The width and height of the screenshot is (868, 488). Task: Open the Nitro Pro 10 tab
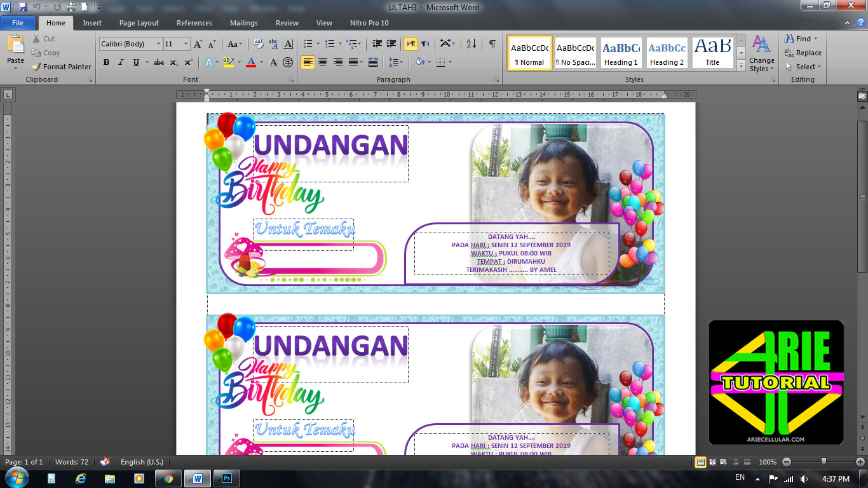369,23
